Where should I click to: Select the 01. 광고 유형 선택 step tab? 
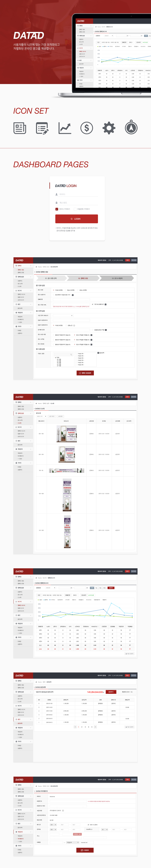point(51,278)
